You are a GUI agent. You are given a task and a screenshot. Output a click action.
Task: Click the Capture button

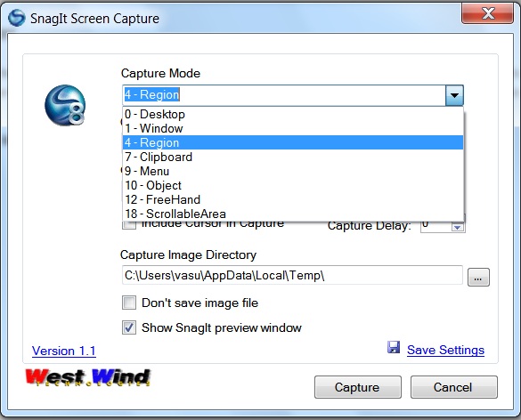coord(357,387)
